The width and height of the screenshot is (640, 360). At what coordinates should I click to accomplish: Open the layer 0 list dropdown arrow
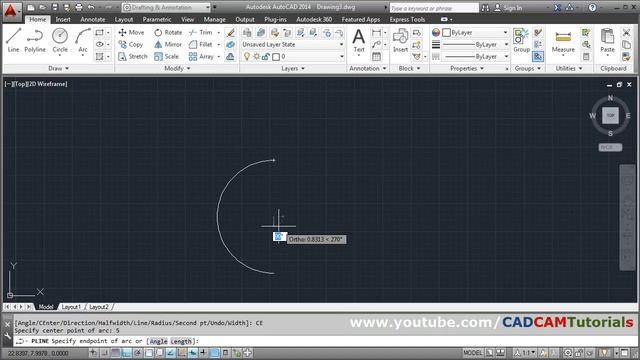tap(341, 57)
